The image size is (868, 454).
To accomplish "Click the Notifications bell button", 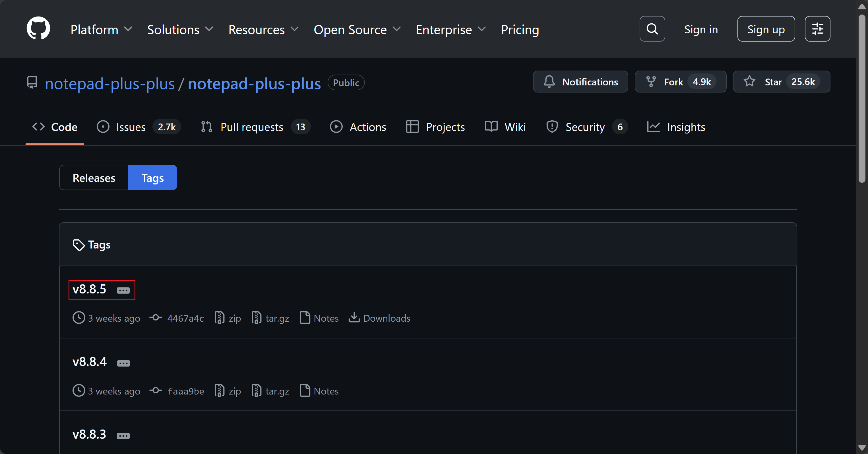I will (x=580, y=82).
